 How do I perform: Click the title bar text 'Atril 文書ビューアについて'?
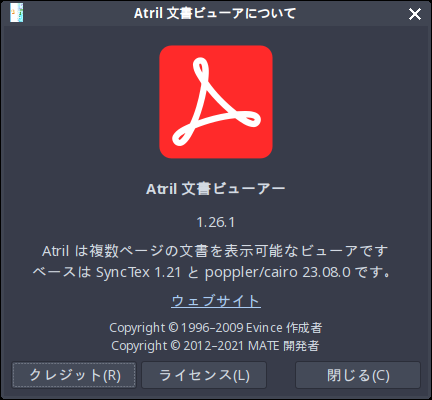click(x=215, y=14)
